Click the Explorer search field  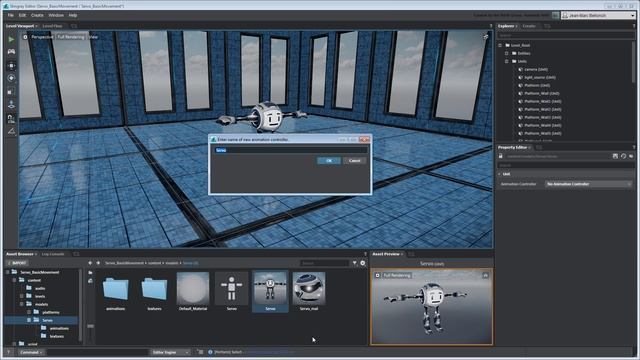coord(565,36)
